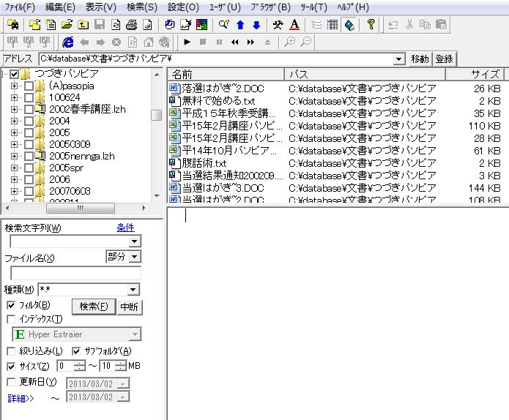Click the print icon in toolbar
This screenshot has width=509, height=420.
pos(132,25)
